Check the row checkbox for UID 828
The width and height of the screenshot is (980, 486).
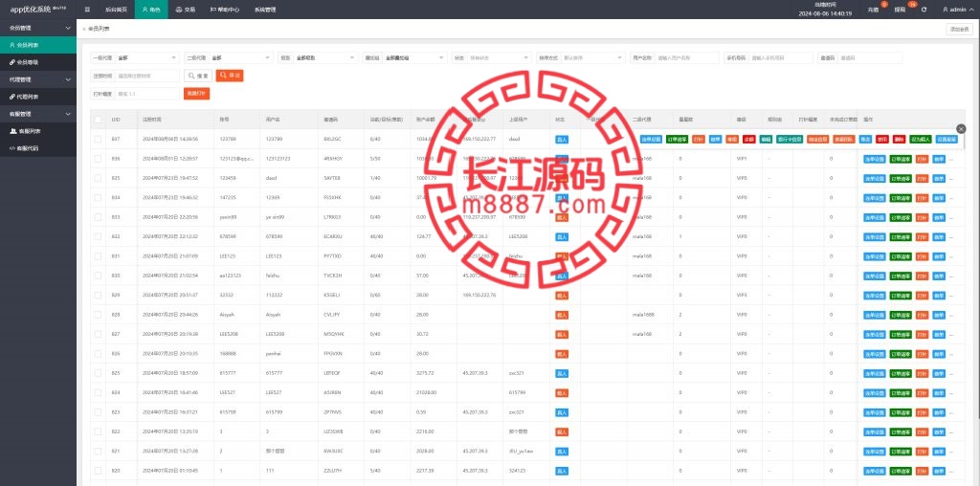tap(98, 315)
